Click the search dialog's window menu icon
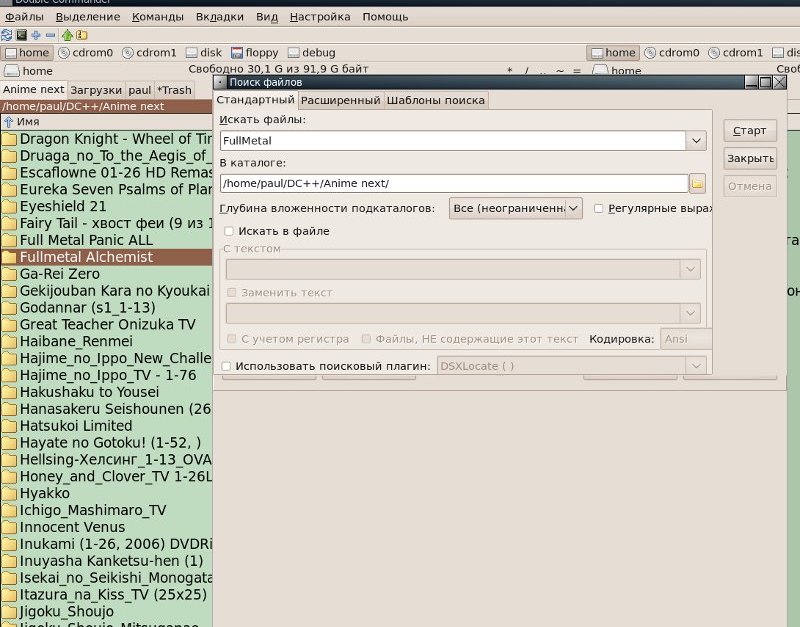 [x=220, y=82]
